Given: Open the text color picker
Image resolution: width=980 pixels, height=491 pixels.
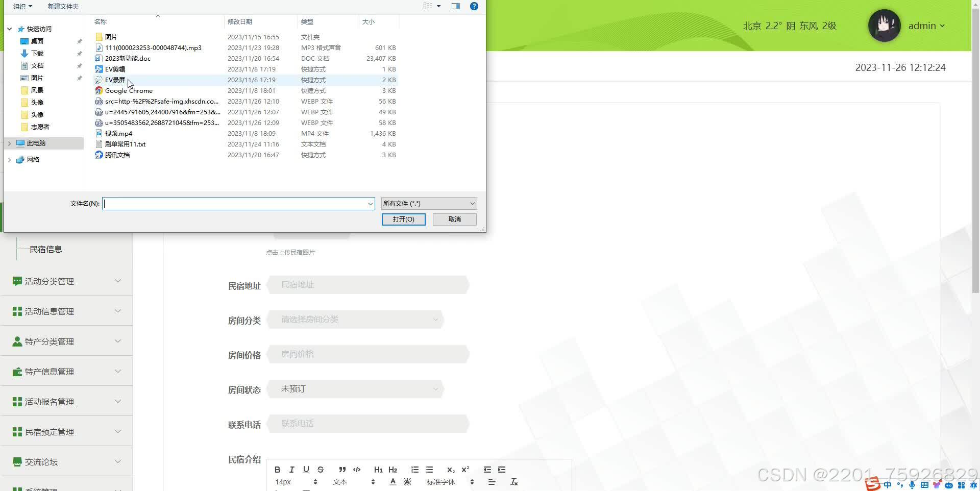Looking at the screenshot, I should coord(393,482).
